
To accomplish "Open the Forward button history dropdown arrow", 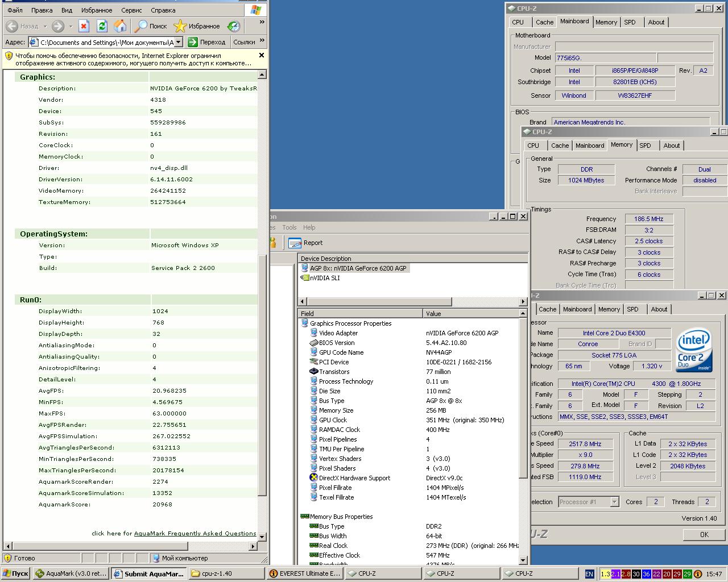I will [71, 26].
